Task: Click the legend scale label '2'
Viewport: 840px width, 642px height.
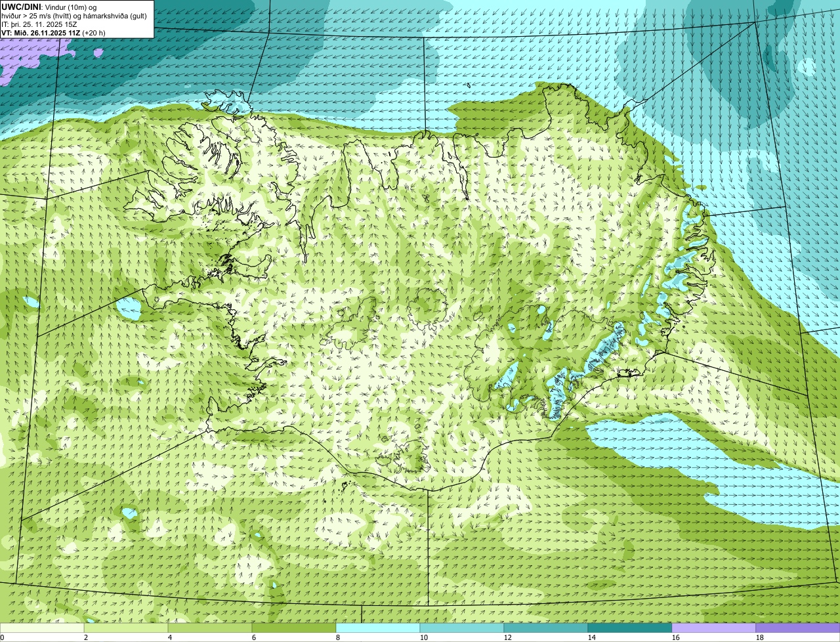Action: click(x=86, y=637)
